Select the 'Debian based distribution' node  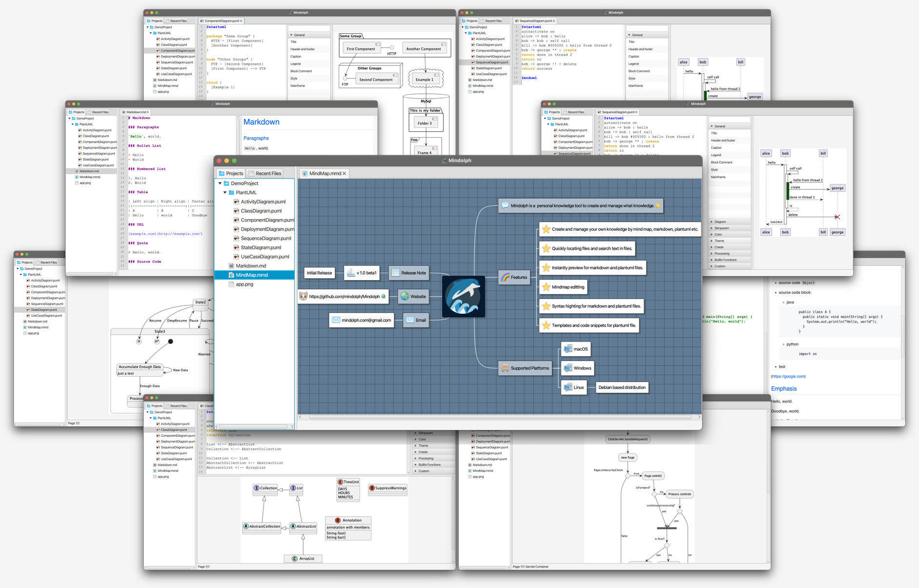pos(622,387)
